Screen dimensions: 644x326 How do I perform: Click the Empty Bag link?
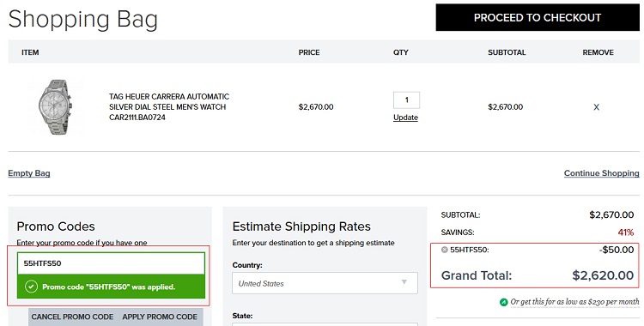click(x=29, y=173)
